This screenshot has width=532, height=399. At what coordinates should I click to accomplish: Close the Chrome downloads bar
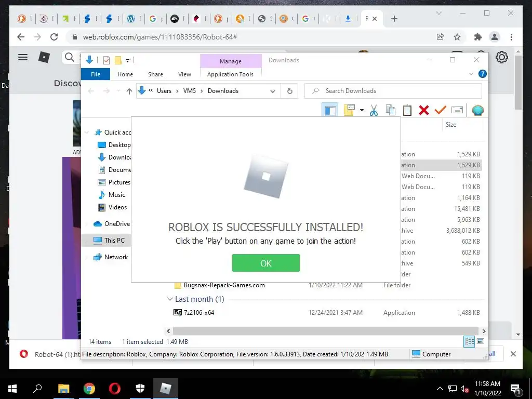click(513, 354)
